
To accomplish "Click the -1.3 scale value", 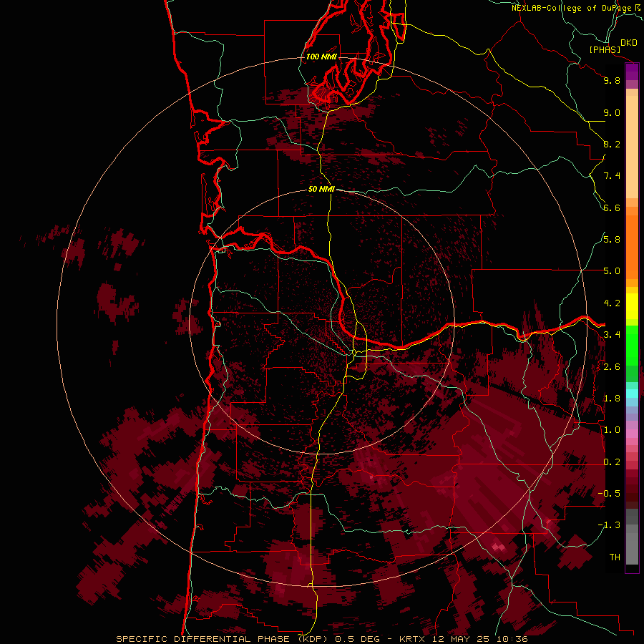I will coord(609,525).
